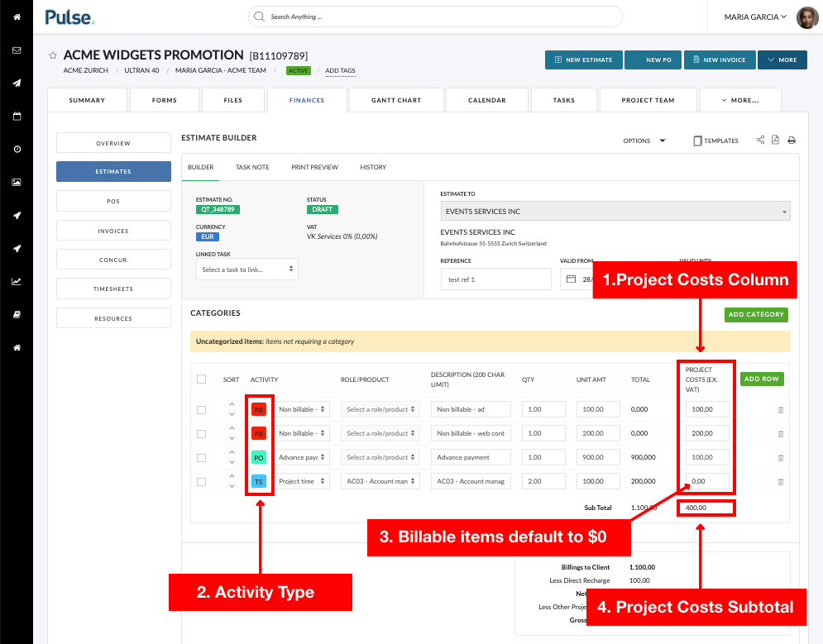Export estimate with the PDF icon
The image size is (823, 644).
(x=775, y=140)
